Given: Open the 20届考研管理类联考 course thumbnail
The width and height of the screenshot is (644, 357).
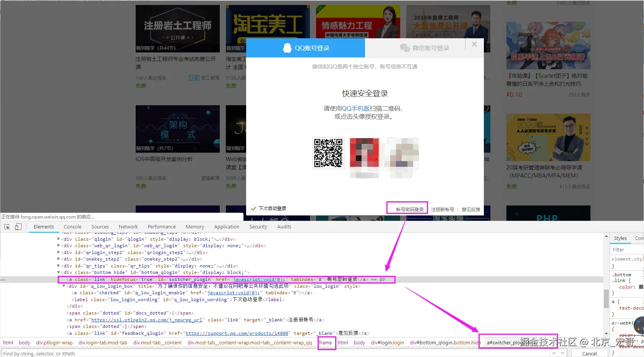Looking at the screenshot, I should (x=548, y=137).
